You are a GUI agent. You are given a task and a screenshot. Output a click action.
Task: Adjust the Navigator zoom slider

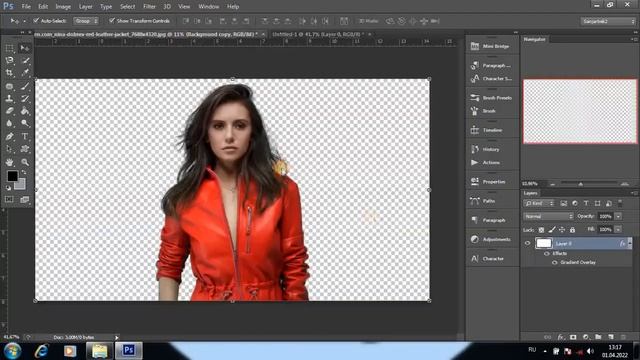point(580,184)
